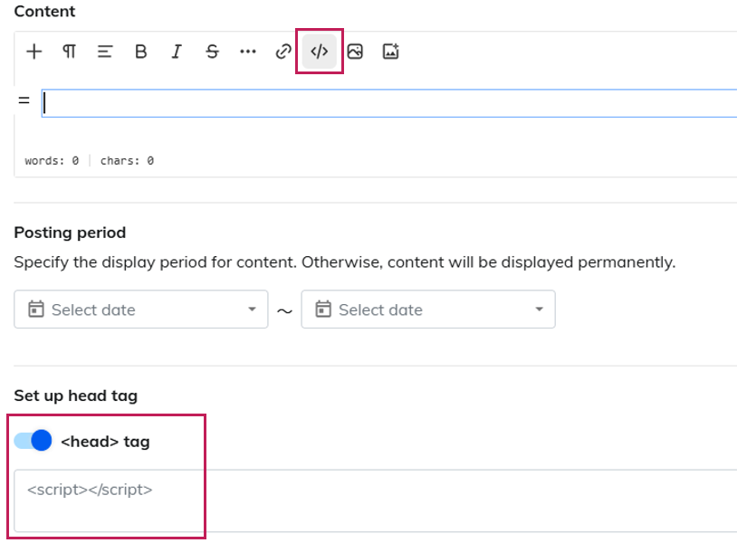756x543 pixels.
Task: Open the more options ellipsis menu
Action: 248,52
